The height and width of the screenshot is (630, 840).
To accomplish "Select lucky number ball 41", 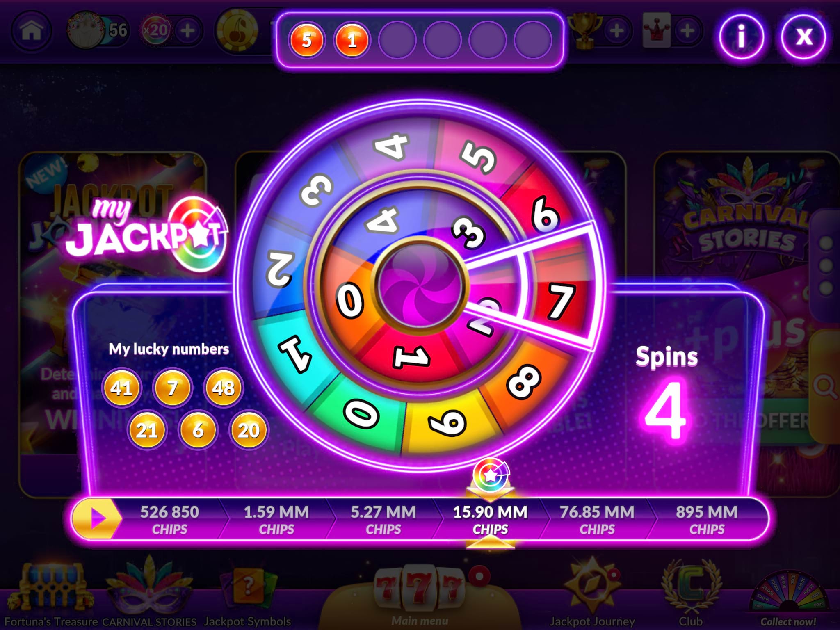I will pyautogui.click(x=121, y=388).
